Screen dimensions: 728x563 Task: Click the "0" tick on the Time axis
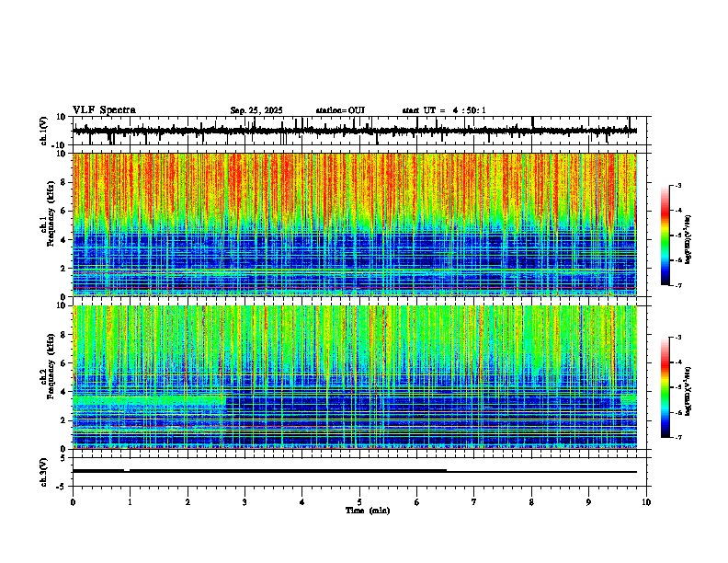click(x=73, y=502)
